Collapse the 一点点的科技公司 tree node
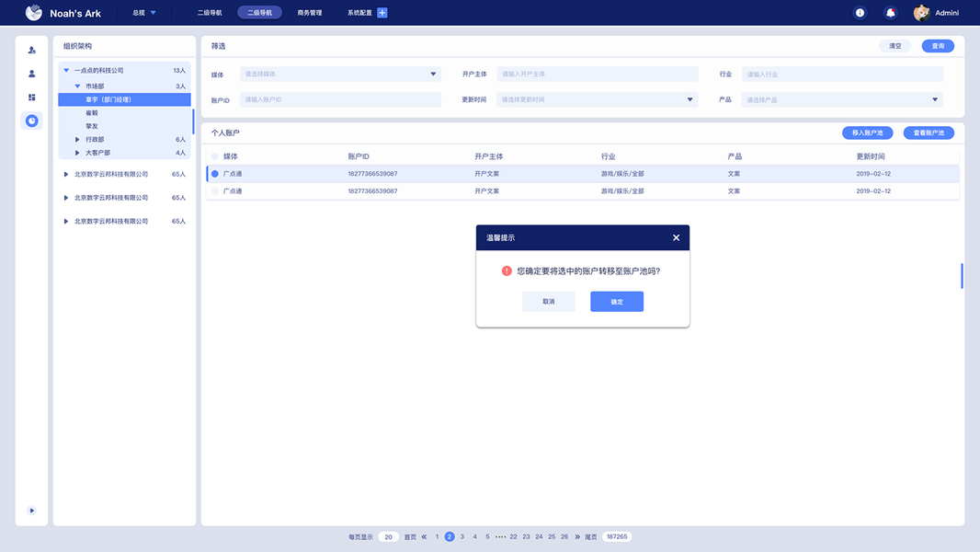 coord(66,71)
